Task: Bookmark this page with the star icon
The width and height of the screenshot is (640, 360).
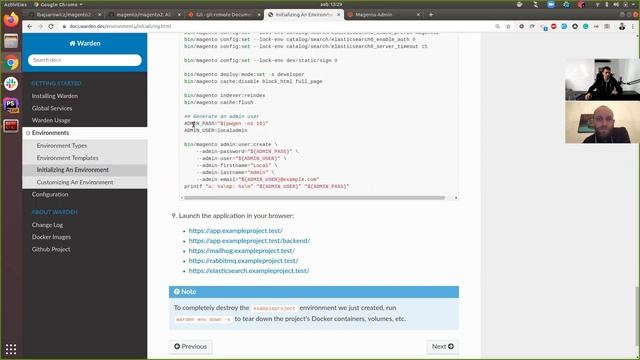Action: tap(508, 26)
